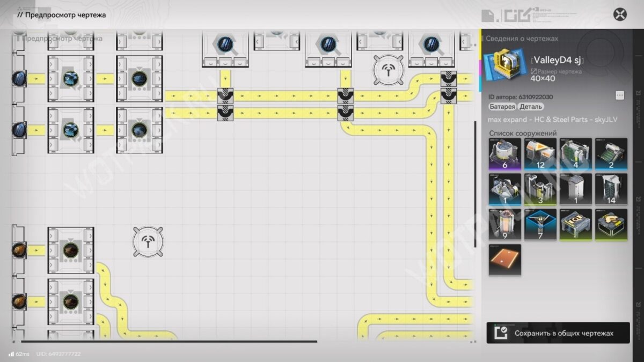
Task: Select the structure icon with count 9
Action: coord(504,224)
